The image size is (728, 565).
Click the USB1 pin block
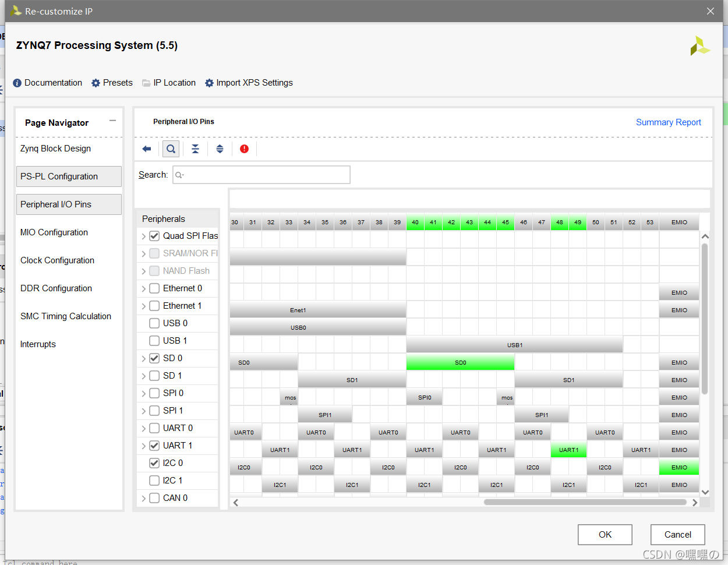pos(514,345)
